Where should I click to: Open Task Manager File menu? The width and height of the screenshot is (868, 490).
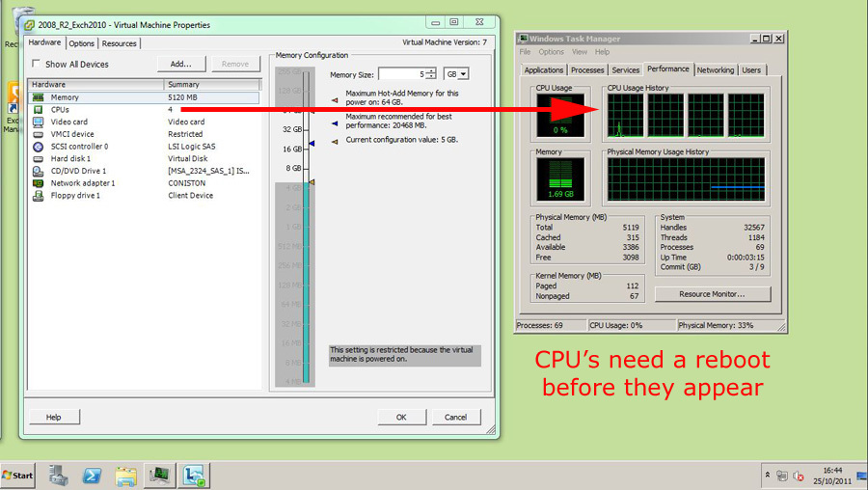pos(525,52)
